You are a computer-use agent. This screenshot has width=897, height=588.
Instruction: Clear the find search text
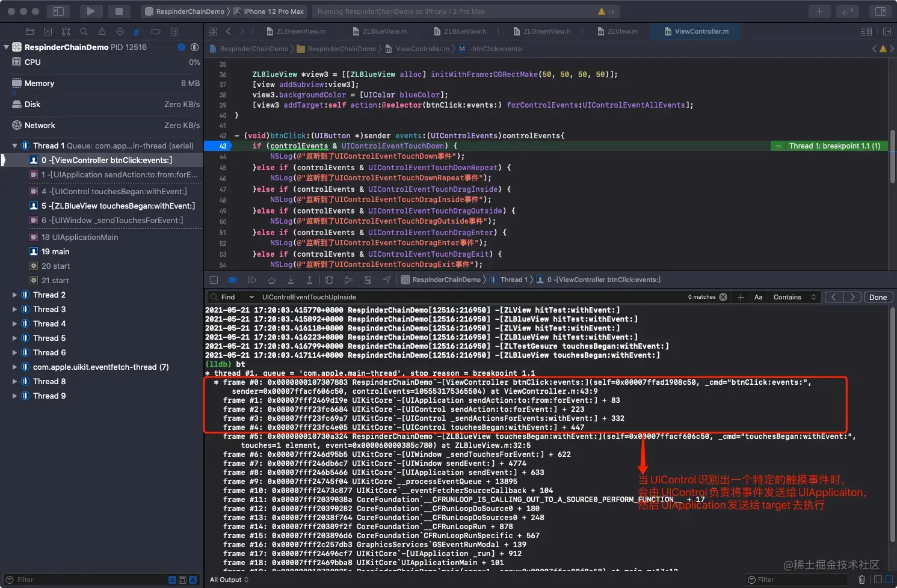(723, 297)
